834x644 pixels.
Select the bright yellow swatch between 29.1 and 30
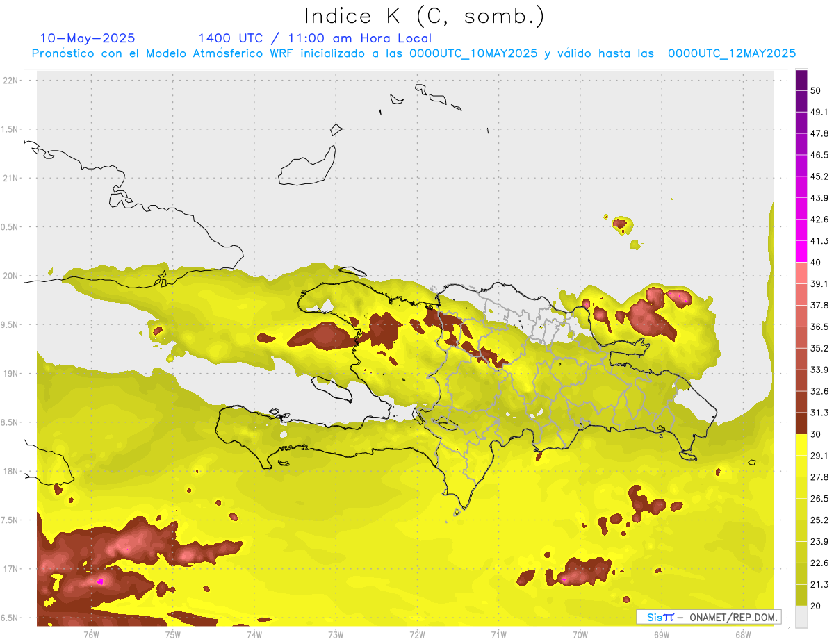[801, 445]
